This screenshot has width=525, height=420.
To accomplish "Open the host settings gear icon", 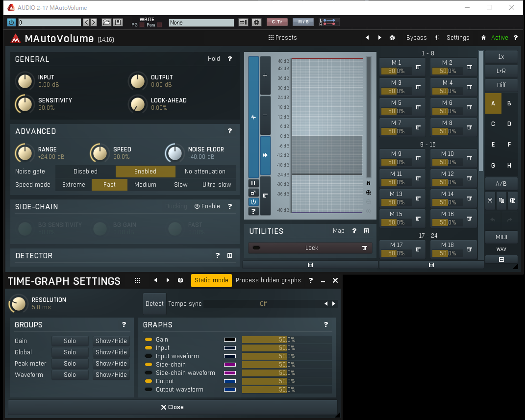I will tap(256, 22).
